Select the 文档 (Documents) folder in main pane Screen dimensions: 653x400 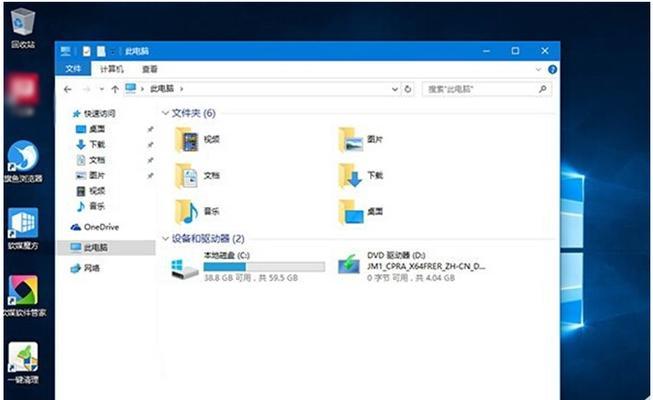point(197,175)
